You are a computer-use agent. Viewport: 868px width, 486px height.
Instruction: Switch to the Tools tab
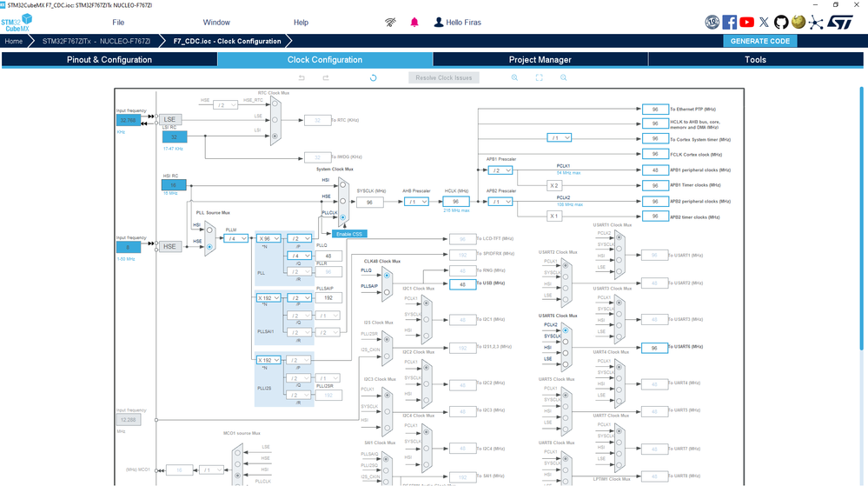coord(756,59)
